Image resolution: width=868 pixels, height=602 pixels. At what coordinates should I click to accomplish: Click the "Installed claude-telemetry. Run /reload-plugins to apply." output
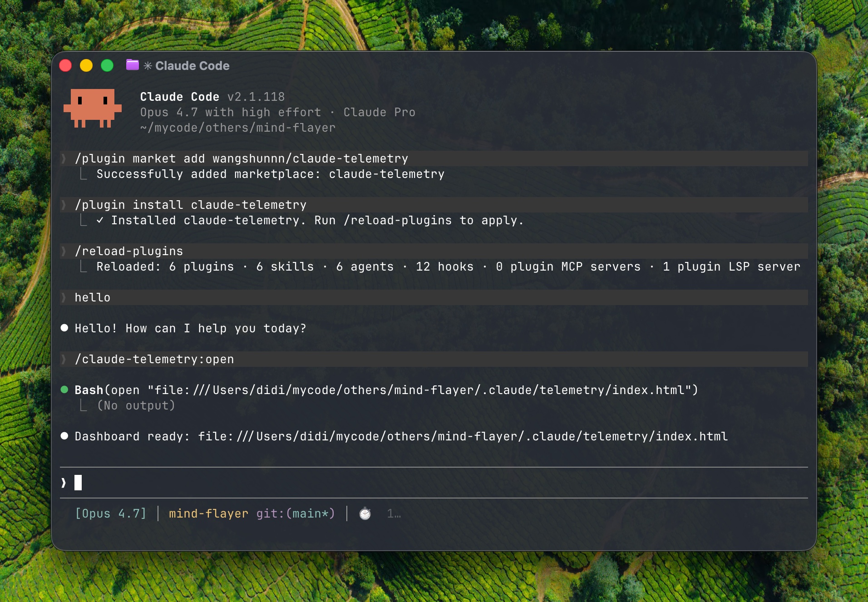[x=318, y=220]
